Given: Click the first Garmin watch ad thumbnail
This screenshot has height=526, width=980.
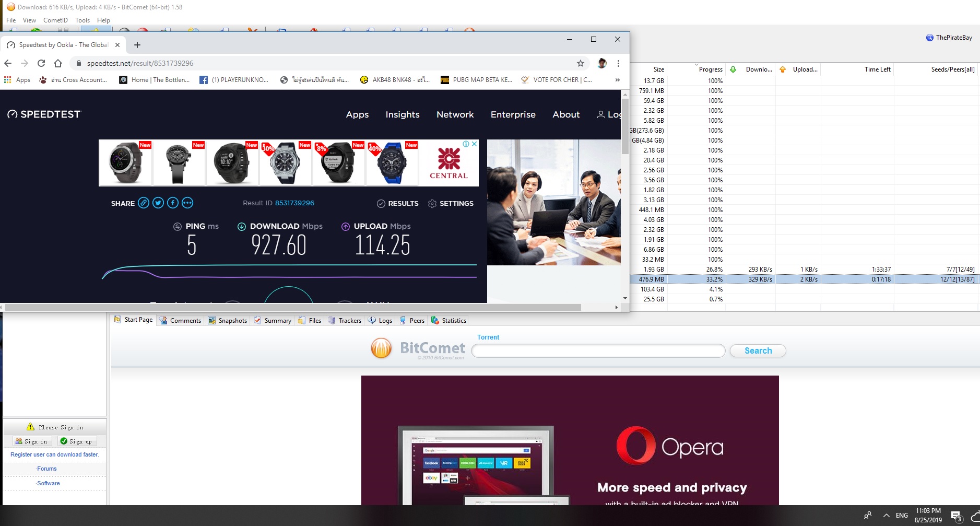Looking at the screenshot, I should [x=125, y=162].
